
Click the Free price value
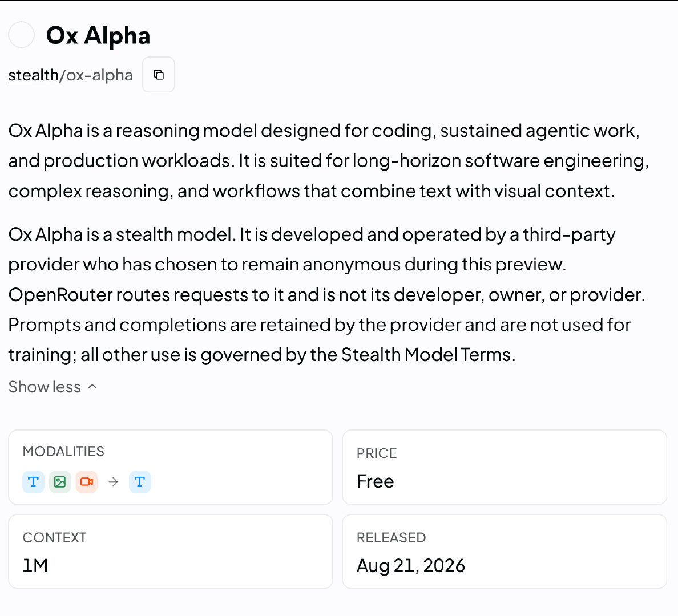376,481
